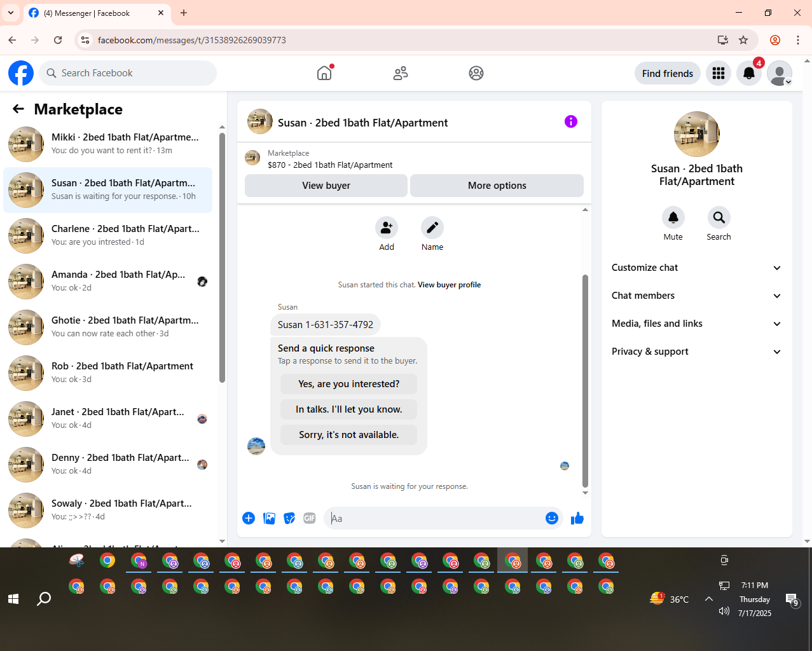Open the Windows notification center

point(792,600)
